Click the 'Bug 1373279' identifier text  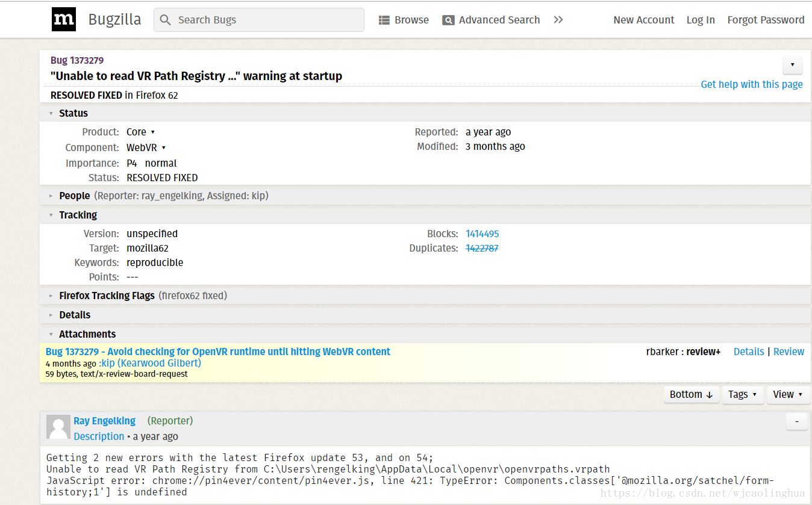pyautogui.click(x=77, y=60)
